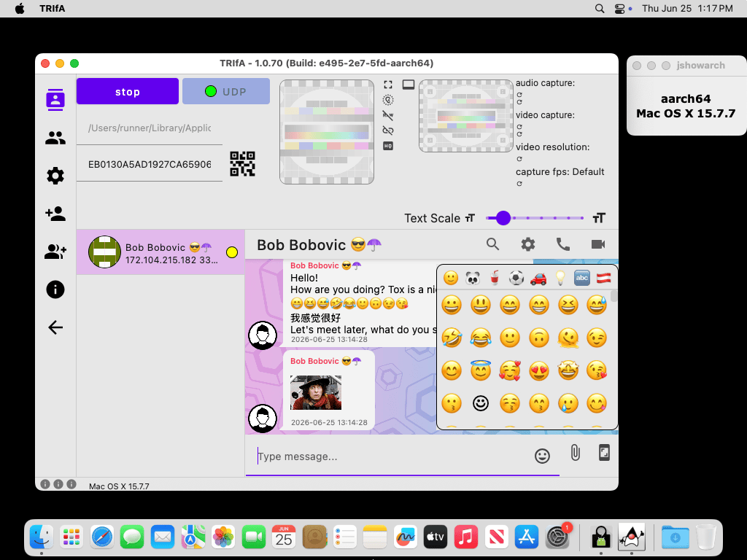The height and width of the screenshot is (560, 747).
Task: Click the screen share monitor icon
Action: [x=409, y=85]
